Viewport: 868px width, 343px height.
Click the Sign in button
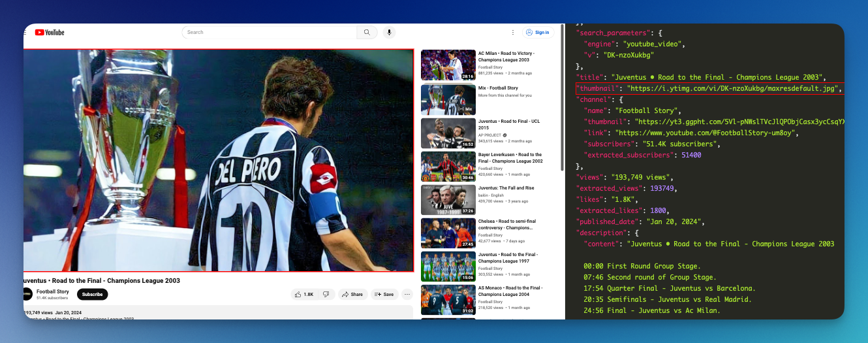[538, 32]
